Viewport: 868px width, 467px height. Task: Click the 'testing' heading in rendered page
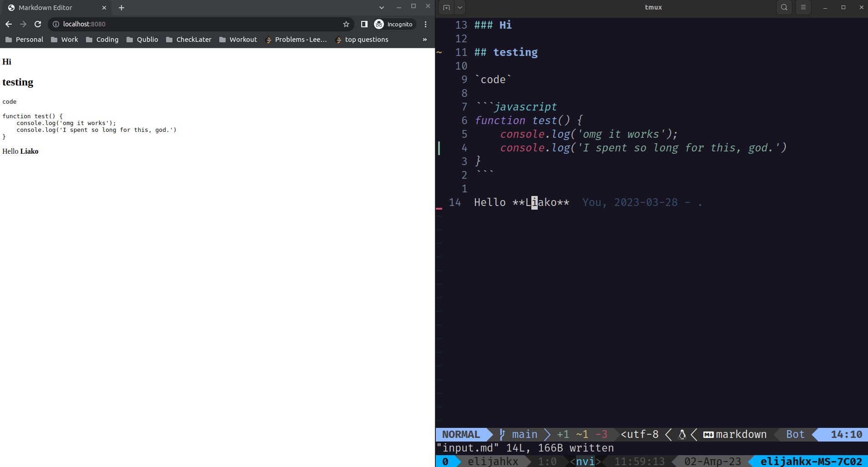[x=18, y=82]
